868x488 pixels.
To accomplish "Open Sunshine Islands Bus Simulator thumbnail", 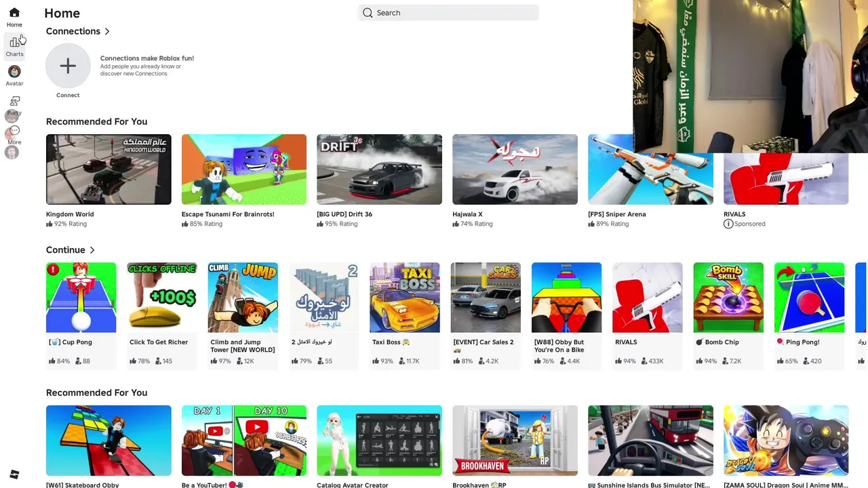I will 651,441.
